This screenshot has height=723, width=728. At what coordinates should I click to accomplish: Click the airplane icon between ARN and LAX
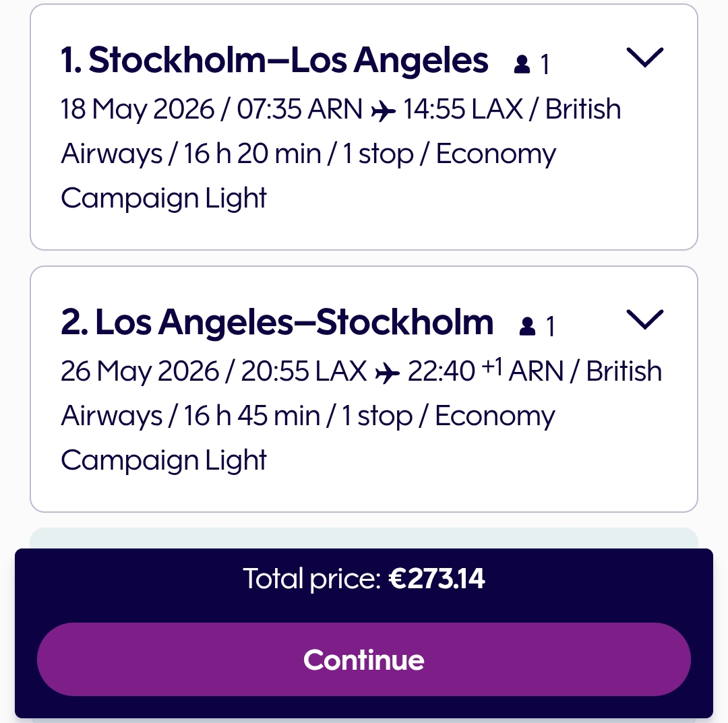[384, 111]
